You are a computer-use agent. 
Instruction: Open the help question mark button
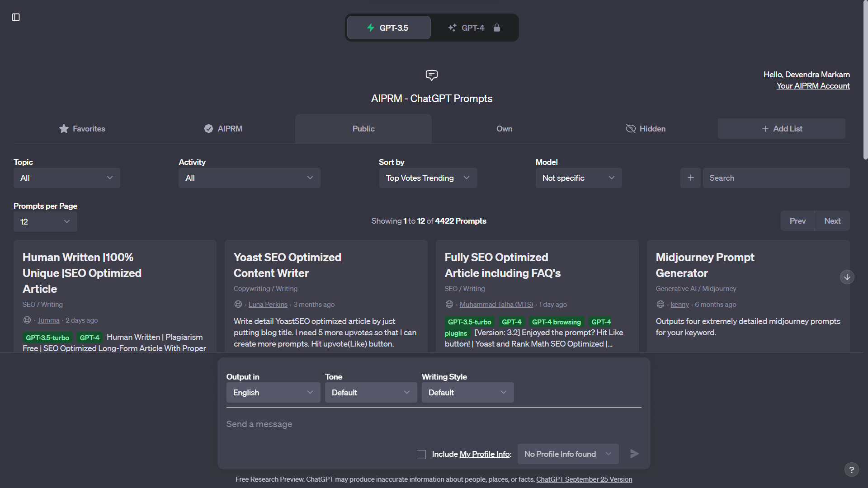(851, 470)
